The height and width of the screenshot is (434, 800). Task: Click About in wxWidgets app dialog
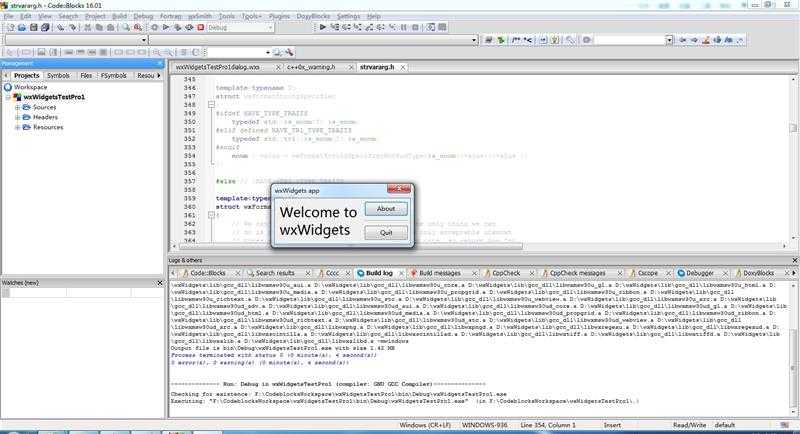(x=386, y=209)
